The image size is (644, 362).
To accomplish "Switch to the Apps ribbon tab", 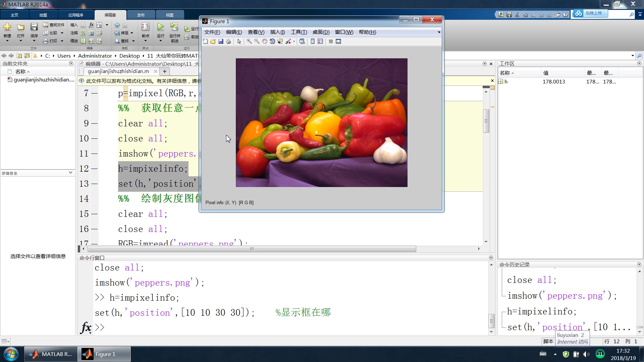I will click(x=76, y=15).
